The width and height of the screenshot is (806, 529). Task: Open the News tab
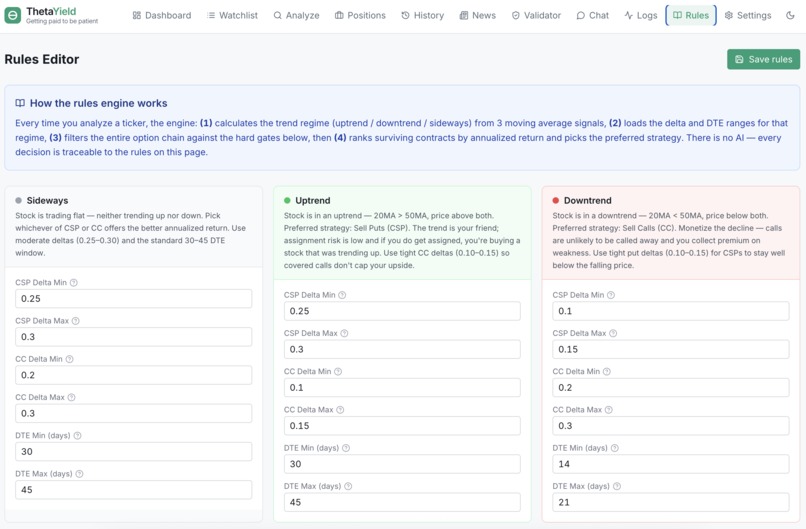point(478,15)
